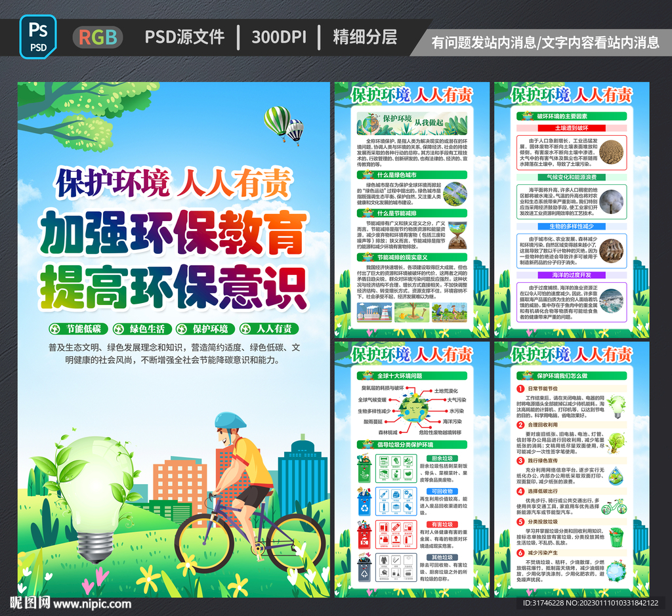This screenshot has width=672, height=616.
Task: Click the earth icon beside 减少污染产生
Action: 617,571
